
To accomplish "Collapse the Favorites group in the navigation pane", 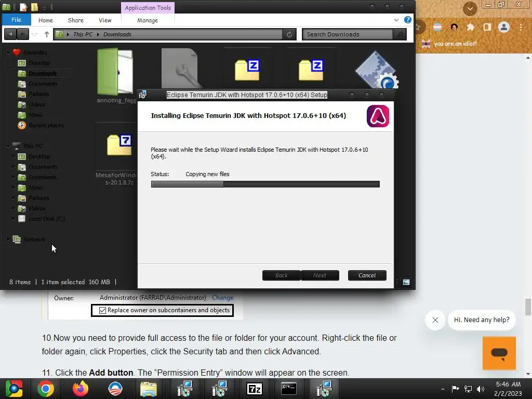I will click(8, 52).
